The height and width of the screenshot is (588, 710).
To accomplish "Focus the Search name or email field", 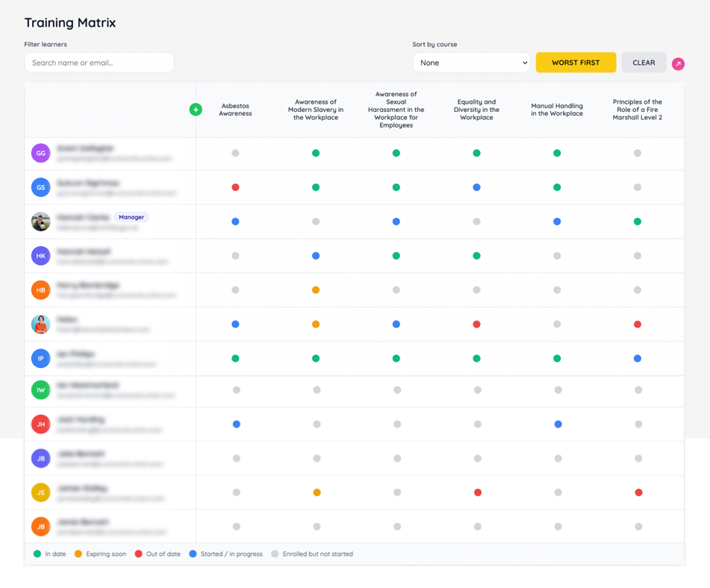I will (x=99, y=63).
